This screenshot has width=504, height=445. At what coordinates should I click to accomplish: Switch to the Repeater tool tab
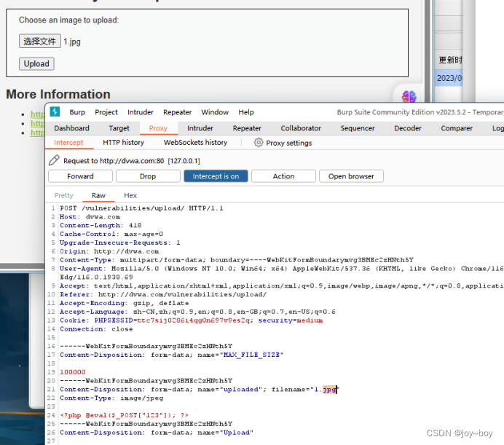[x=247, y=128]
